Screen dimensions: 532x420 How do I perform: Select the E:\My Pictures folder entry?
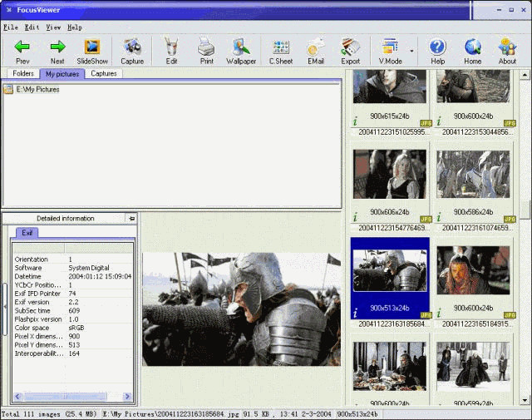click(32, 89)
